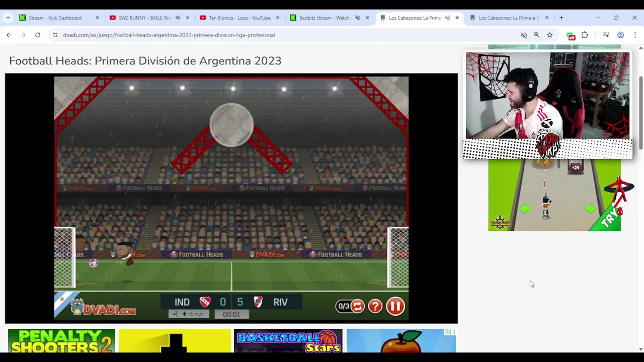Click the IND team abbreviation
Image resolution: width=644 pixels, height=362 pixels.
pyautogui.click(x=182, y=302)
